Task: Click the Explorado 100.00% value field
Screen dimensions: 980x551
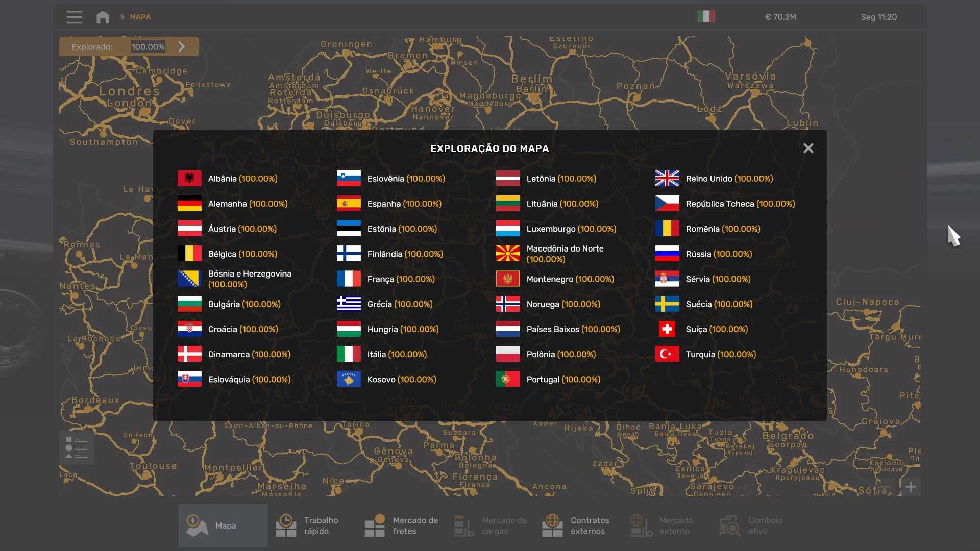Action: [148, 46]
